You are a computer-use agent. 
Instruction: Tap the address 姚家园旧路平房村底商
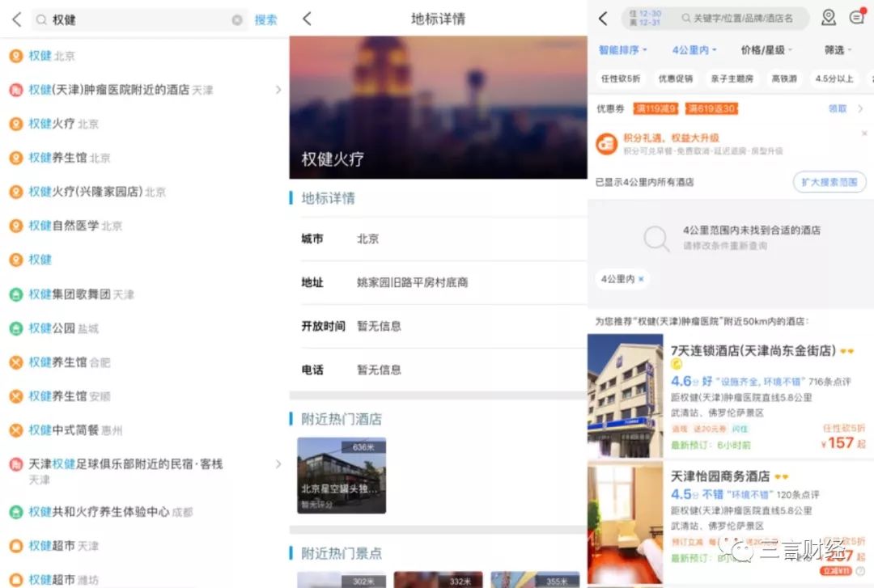coord(413,282)
